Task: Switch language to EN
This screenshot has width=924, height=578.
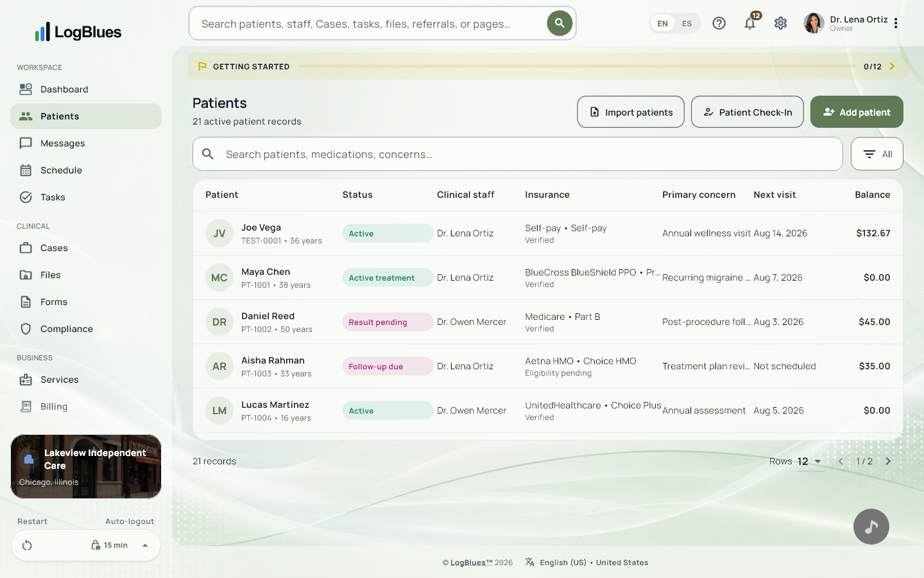Action: click(x=662, y=24)
